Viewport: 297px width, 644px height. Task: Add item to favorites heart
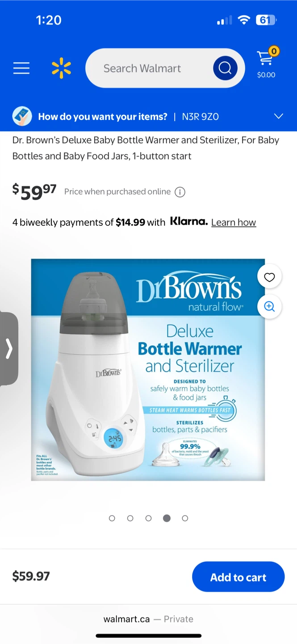coord(269,277)
